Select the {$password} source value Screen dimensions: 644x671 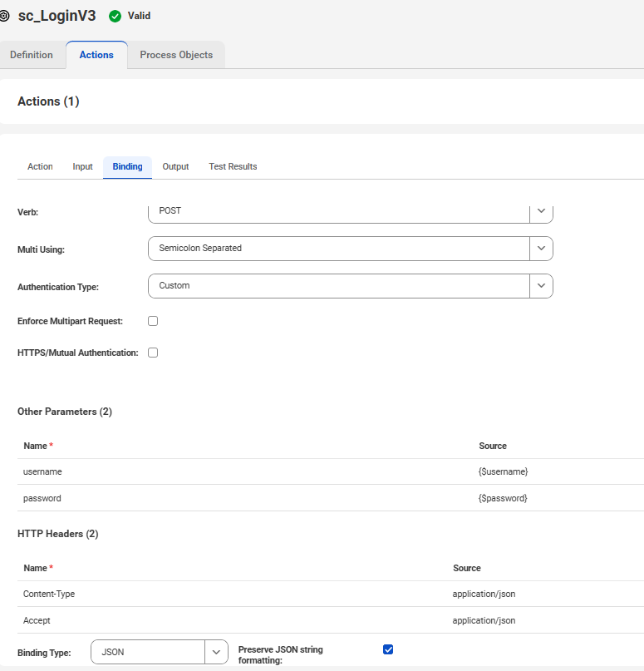point(503,498)
